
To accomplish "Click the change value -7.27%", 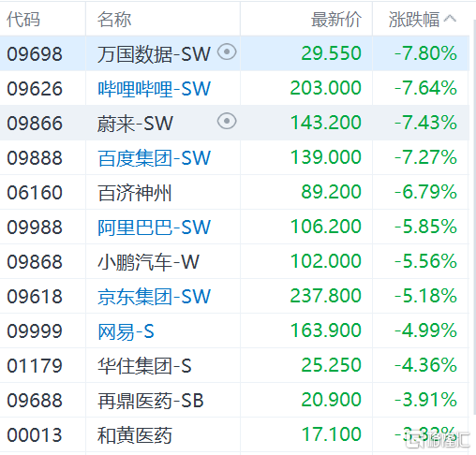I will pyautogui.click(x=425, y=157).
